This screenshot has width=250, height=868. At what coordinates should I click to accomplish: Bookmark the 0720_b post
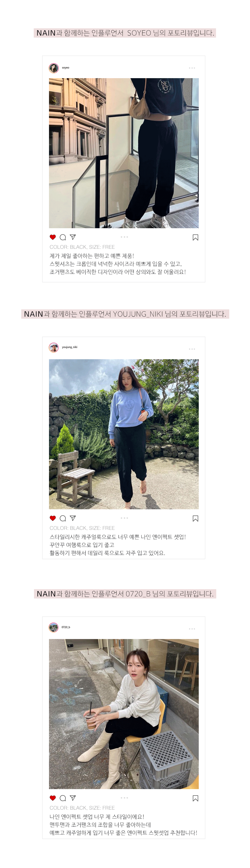(x=195, y=798)
